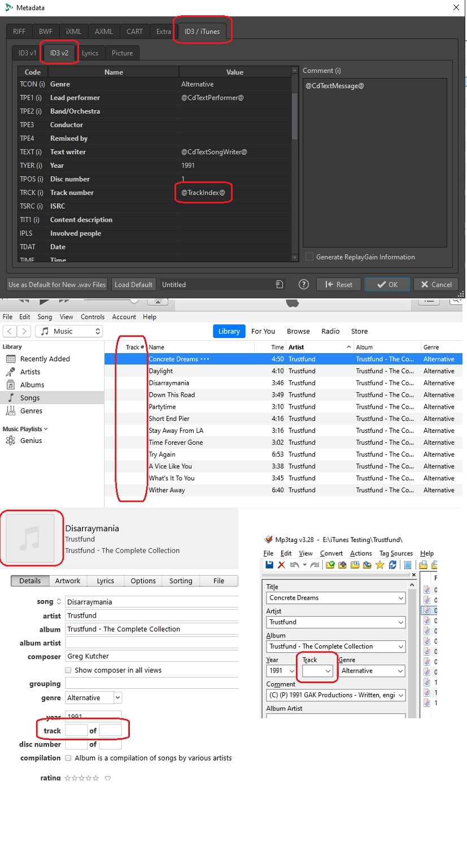The height and width of the screenshot is (868, 467).
Task: Click Mp3tag favorites star icon
Action: point(380,565)
